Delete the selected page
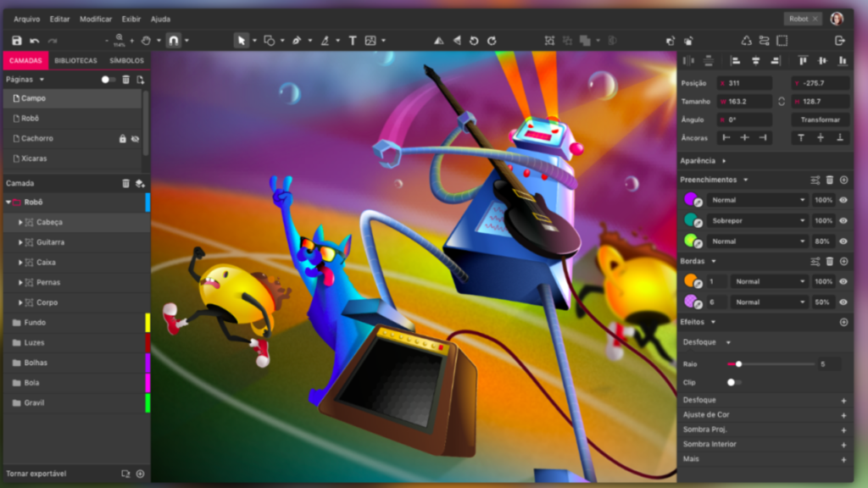 pyautogui.click(x=125, y=80)
